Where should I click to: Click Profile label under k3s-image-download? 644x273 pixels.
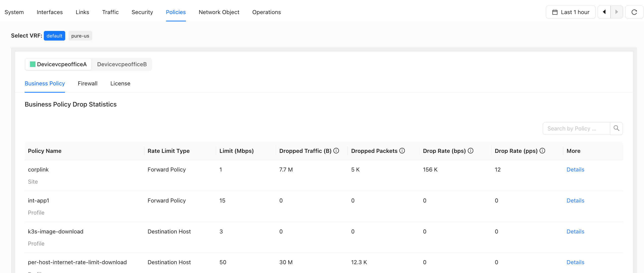(x=36, y=244)
